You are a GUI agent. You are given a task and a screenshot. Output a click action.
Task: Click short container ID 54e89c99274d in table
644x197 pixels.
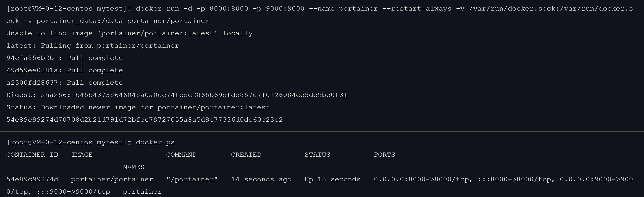[32, 180]
